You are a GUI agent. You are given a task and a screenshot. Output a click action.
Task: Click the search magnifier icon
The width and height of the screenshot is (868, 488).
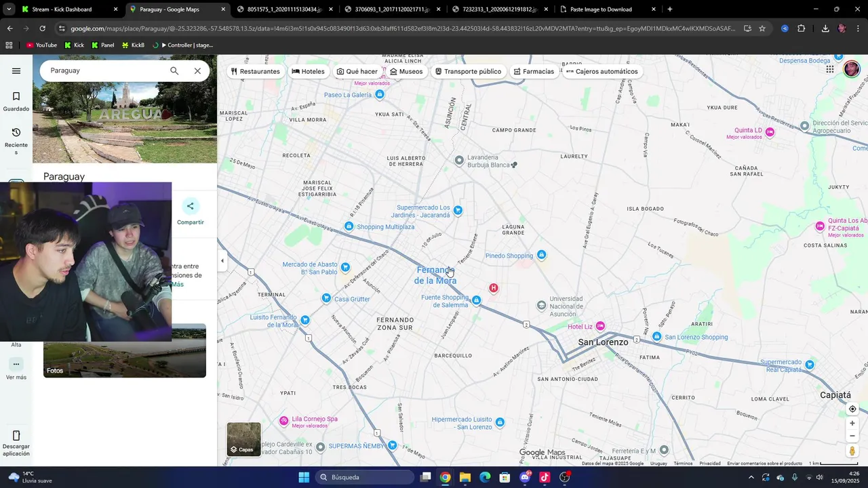[174, 70]
